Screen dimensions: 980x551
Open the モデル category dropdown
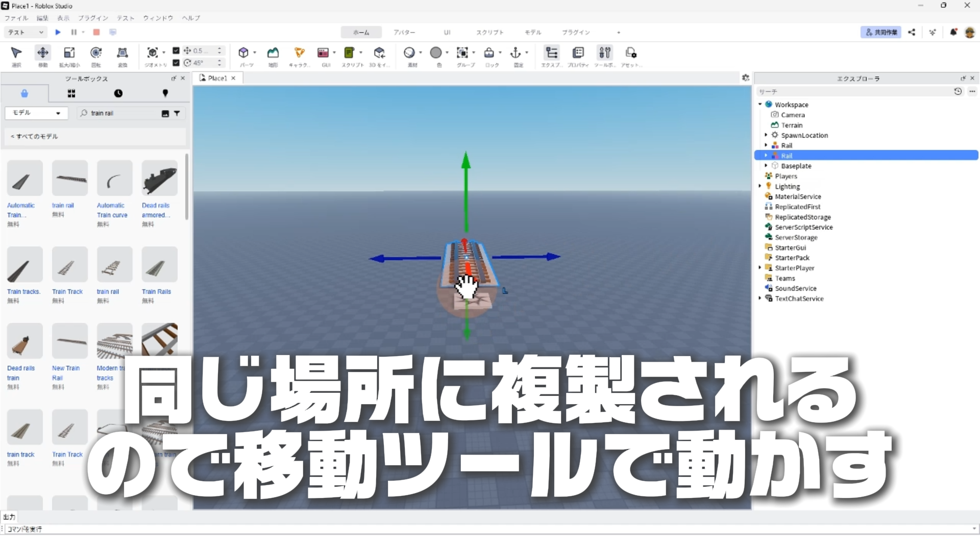(x=36, y=113)
